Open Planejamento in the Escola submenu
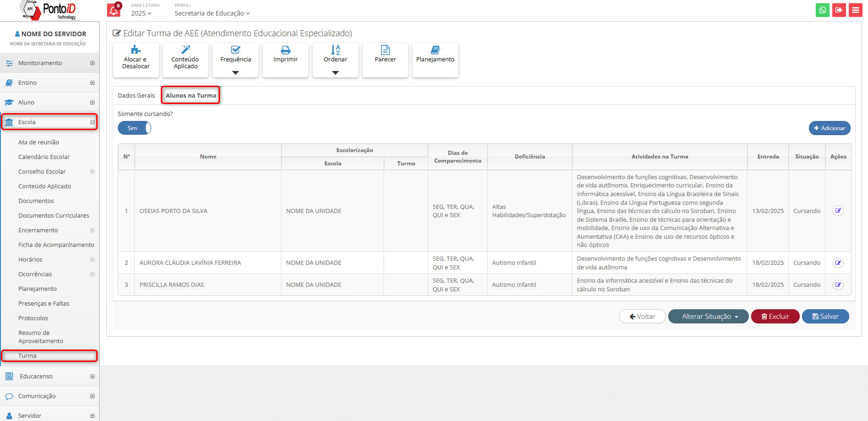Screen dimensions: 868x421 [x=38, y=289]
